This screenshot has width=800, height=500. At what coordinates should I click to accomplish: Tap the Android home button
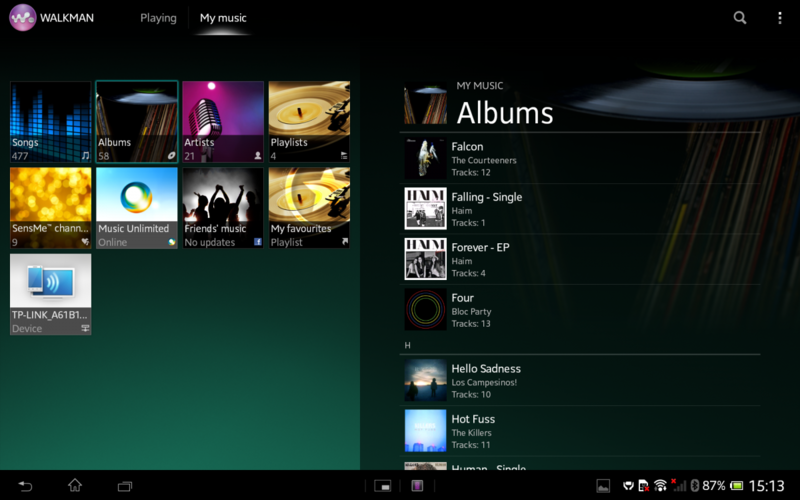tap(75, 485)
